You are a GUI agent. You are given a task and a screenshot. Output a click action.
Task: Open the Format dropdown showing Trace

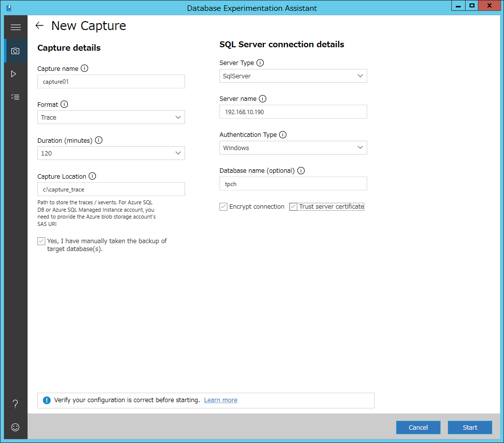coord(111,117)
